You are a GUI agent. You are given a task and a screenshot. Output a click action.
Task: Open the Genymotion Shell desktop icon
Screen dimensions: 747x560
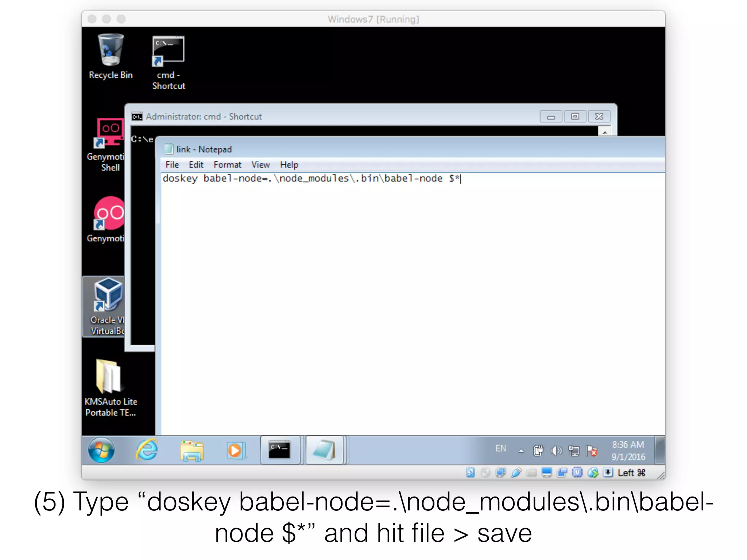pos(108,133)
